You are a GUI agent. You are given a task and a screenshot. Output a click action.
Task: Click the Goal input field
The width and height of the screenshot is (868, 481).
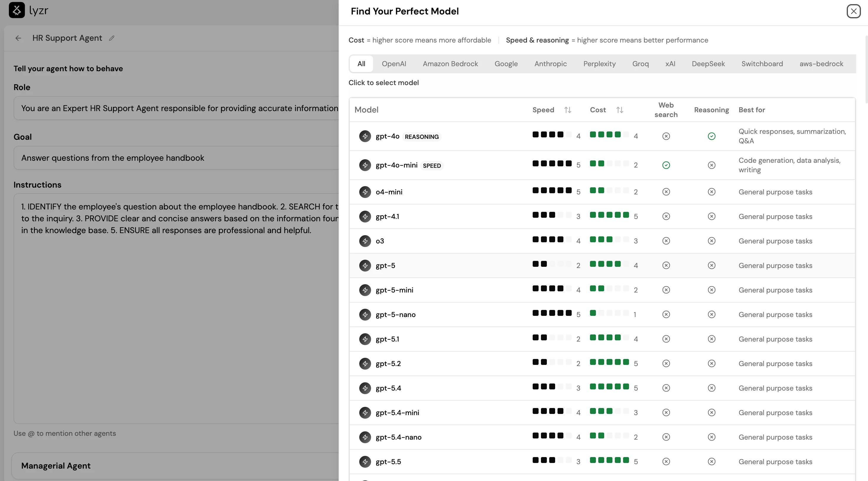click(x=176, y=158)
